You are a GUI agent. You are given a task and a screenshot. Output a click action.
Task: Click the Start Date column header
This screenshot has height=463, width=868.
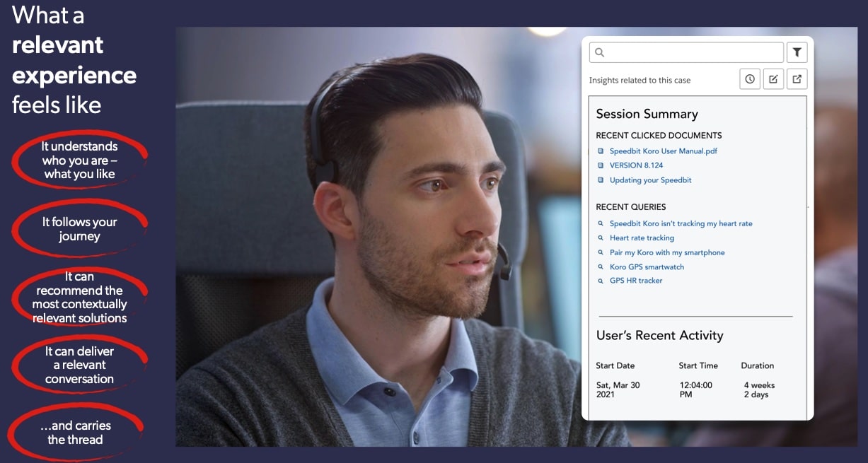[x=615, y=365]
